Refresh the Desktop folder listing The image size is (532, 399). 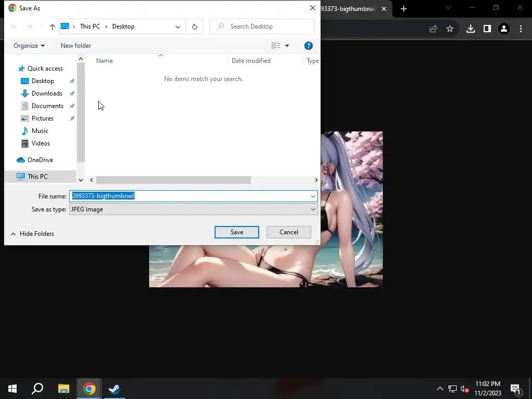(194, 26)
